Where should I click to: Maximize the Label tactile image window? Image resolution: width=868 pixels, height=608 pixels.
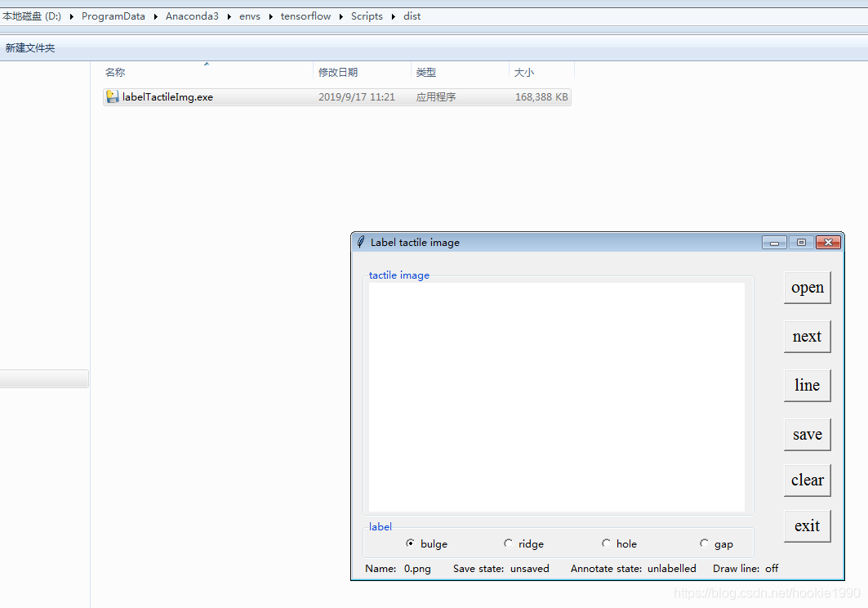pyautogui.click(x=801, y=242)
